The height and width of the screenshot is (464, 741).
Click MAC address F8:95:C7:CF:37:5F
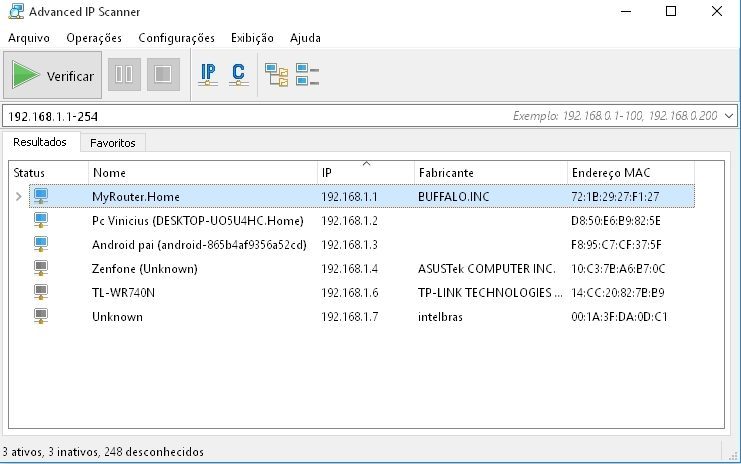click(x=616, y=245)
